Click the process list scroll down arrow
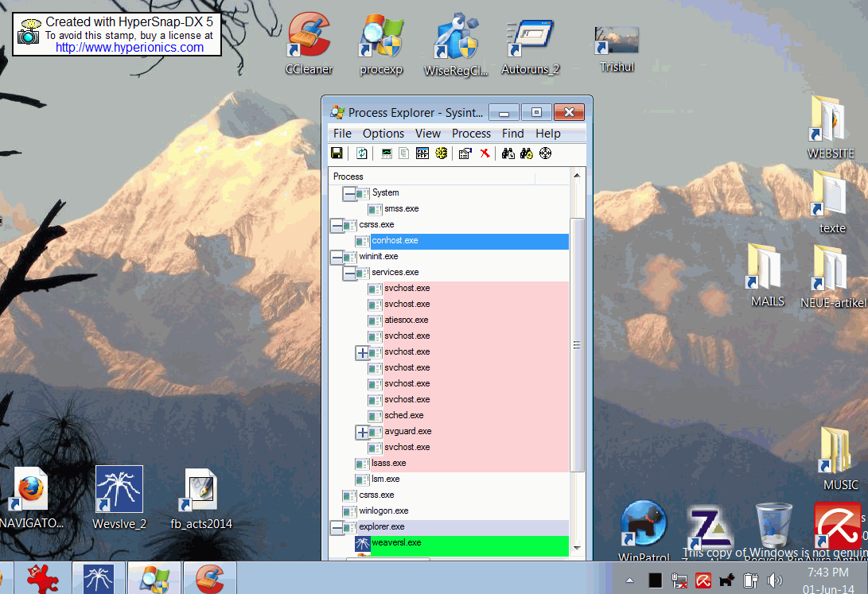868x594 pixels. pos(577,548)
